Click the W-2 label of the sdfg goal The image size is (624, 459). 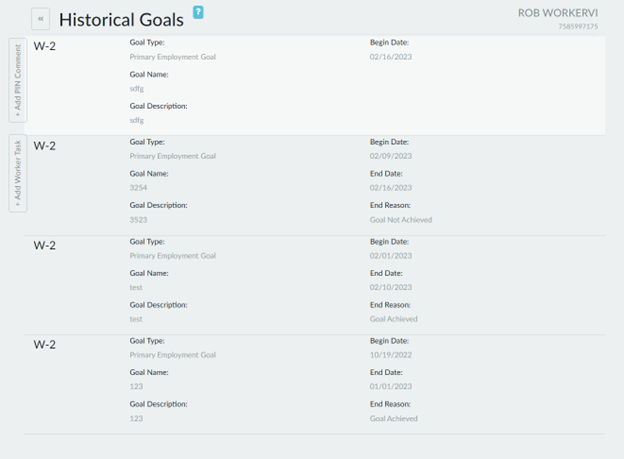[x=45, y=46]
